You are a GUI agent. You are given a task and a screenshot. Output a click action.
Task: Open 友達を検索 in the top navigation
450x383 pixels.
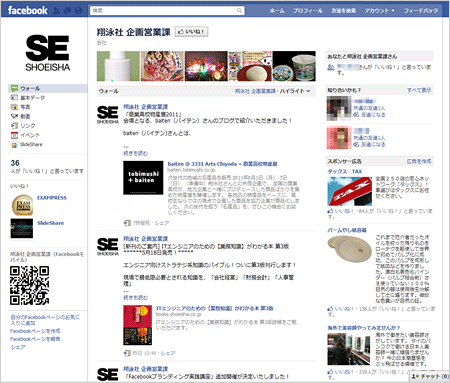coord(344,11)
